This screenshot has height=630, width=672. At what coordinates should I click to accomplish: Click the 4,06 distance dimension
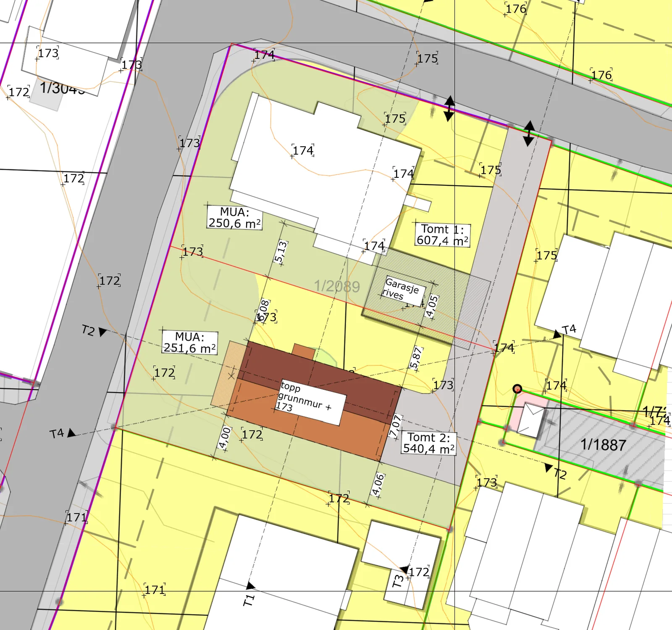click(378, 485)
